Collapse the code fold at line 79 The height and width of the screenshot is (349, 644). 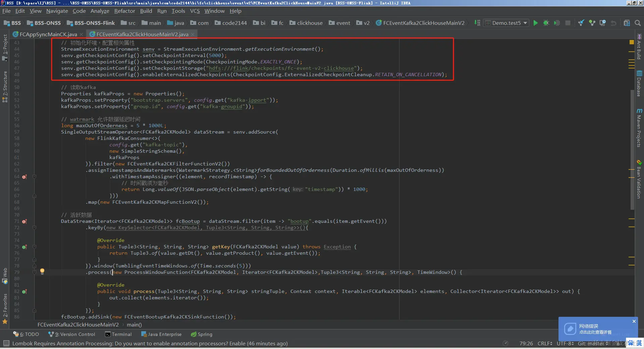(34, 272)
